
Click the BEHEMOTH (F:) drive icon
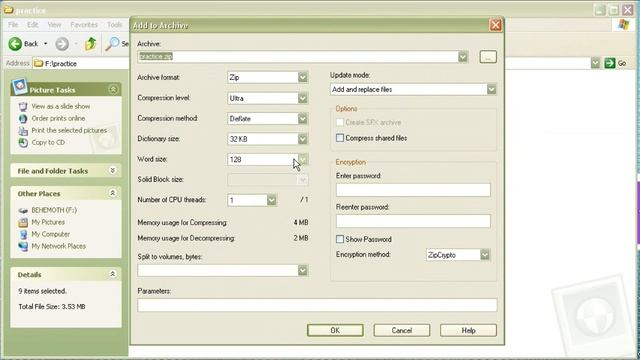[23, 210]
